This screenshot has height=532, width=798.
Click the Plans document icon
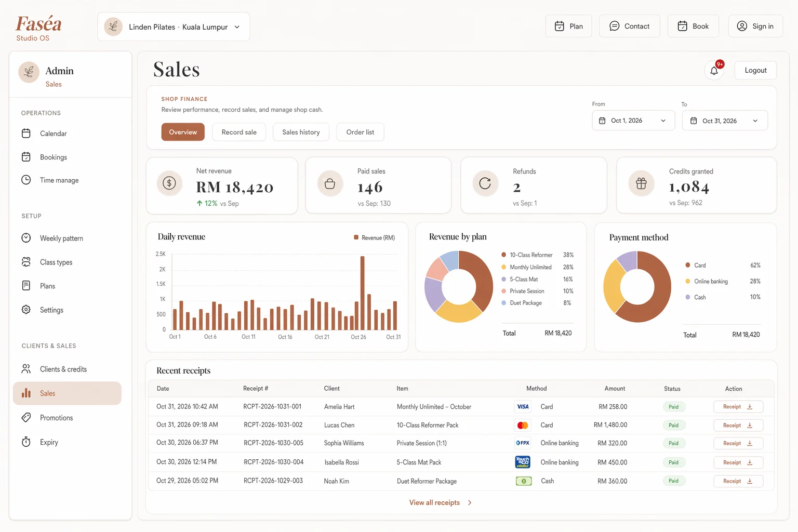(x=26, y=286)
